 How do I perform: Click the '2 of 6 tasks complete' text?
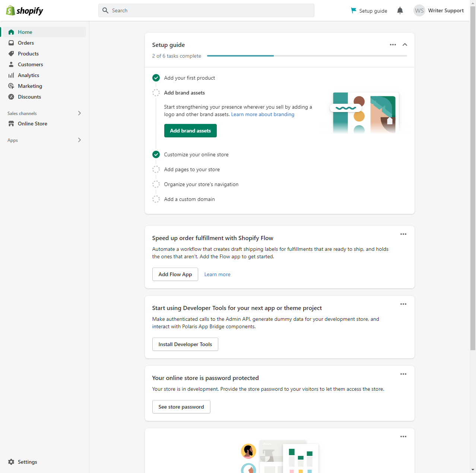coord(177,56)
